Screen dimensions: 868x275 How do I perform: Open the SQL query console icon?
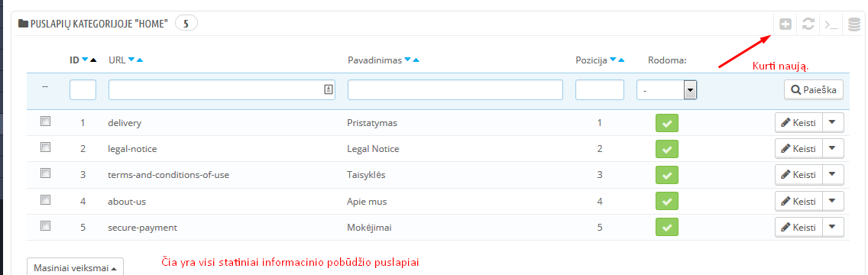[831, 24]
